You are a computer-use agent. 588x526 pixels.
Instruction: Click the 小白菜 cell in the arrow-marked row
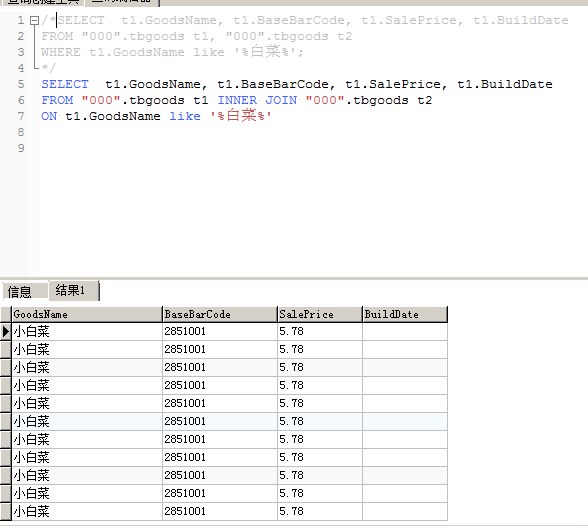coord(87,331)
